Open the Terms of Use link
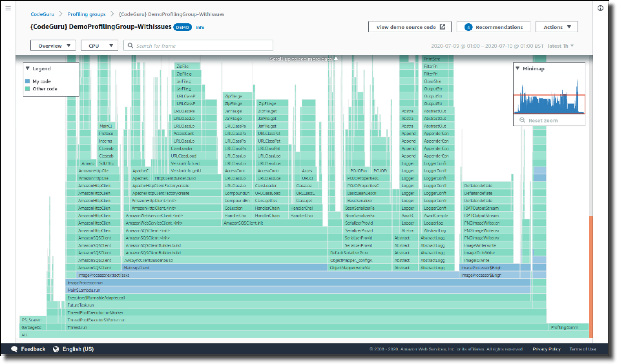This screenshot has width=617, height=364. pos(582,349)
